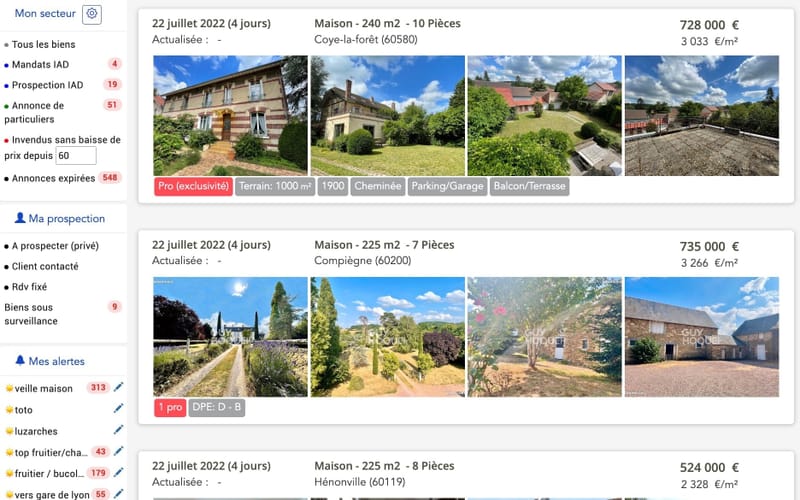Click the Pro (exclusivité) red tag
The width and height of the screenshot is (800, 500).
(193, 186)
